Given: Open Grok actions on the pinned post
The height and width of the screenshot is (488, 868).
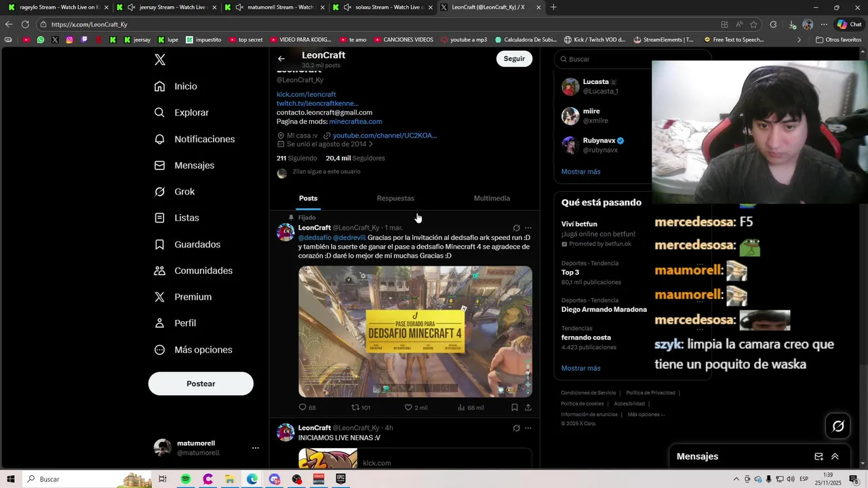Looking at the screenshot, I should (517, 228).
